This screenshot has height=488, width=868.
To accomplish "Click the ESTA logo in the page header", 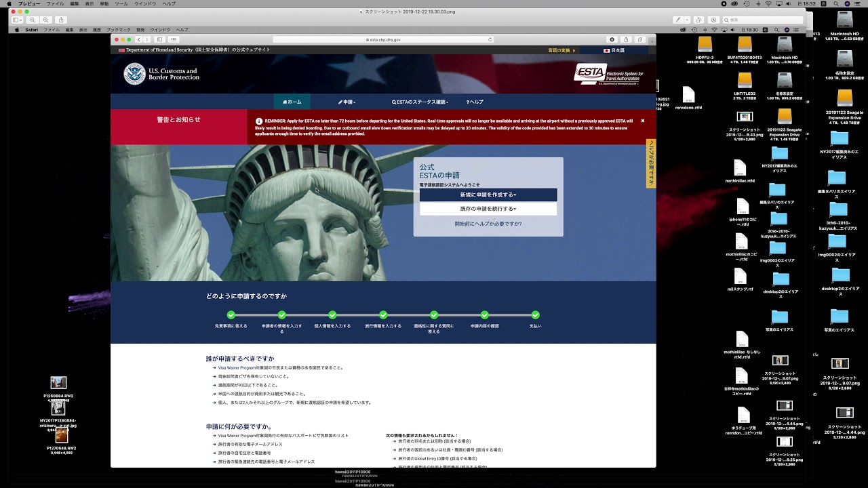I will tap(608, 75).
